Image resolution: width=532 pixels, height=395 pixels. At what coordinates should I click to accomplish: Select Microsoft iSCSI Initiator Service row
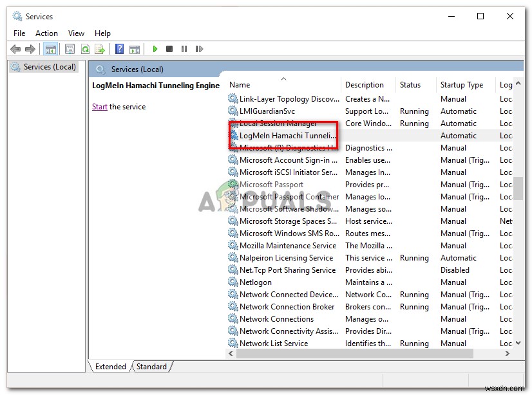370,172
